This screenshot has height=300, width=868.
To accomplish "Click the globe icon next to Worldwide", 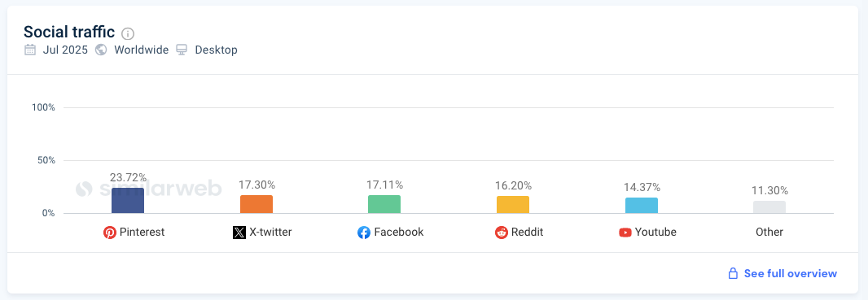I will point(101,50).
